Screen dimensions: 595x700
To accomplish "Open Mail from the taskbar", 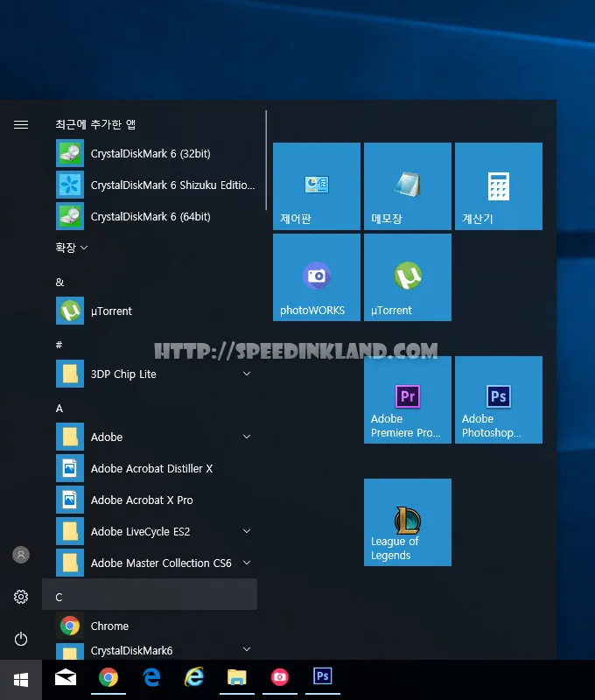I will 66,677.
